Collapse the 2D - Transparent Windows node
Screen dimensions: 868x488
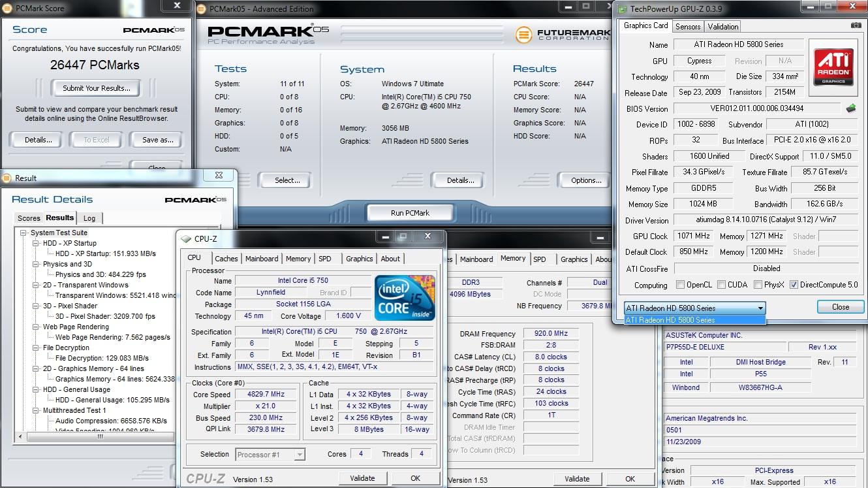pos(36,285)
